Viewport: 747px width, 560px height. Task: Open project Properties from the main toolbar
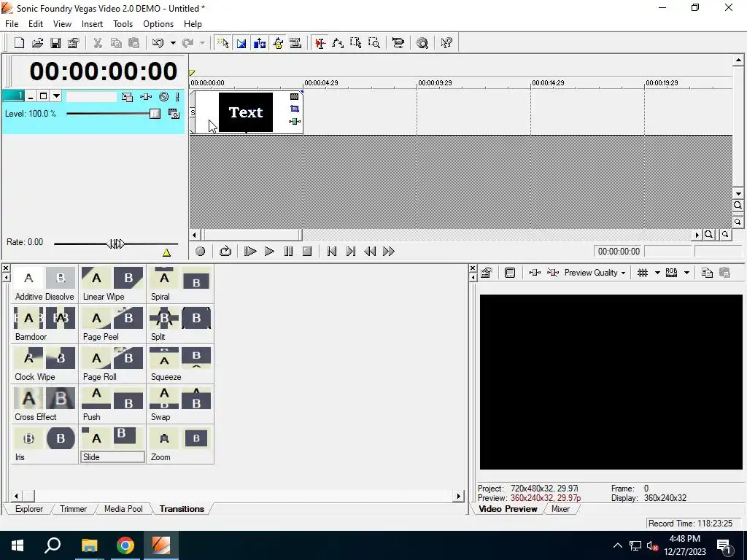pos(74,43)
